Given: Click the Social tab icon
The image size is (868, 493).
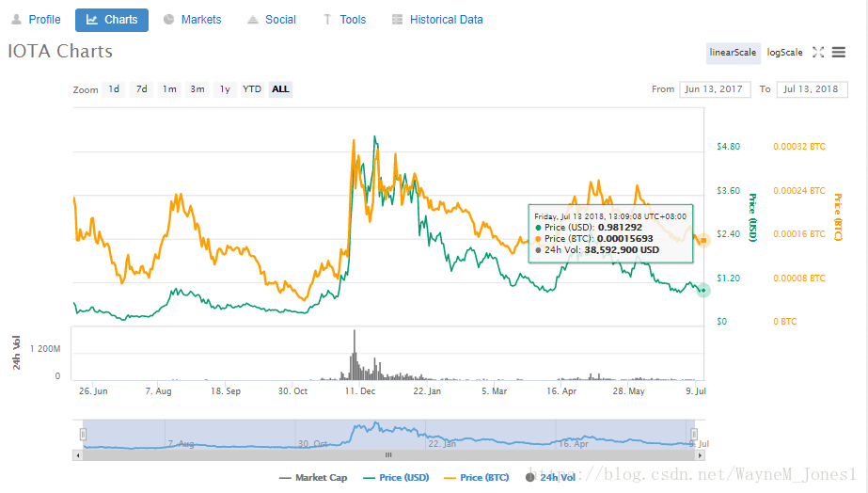Looking at the screenshot, I should [252, 20].
